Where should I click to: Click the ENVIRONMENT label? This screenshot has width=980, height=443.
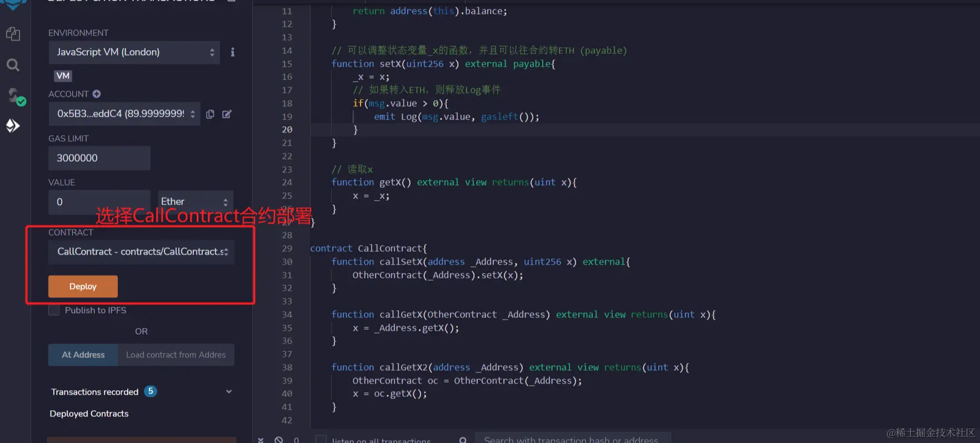tap(78, 33)
